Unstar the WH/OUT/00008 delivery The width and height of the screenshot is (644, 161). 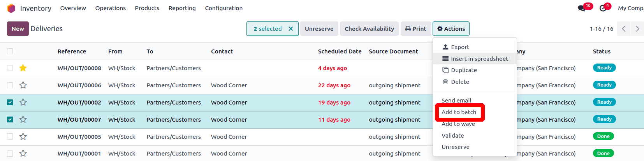click(23, 68)
